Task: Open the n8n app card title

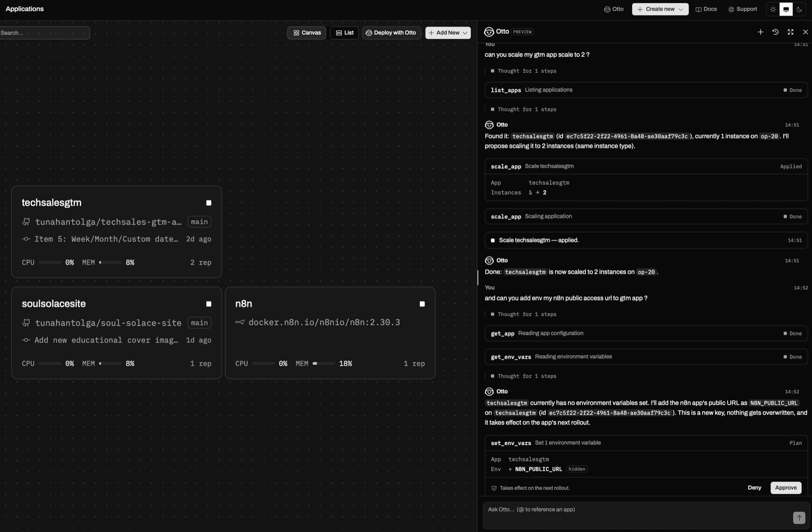Action: pyautogui.click(x=244, y=304)
